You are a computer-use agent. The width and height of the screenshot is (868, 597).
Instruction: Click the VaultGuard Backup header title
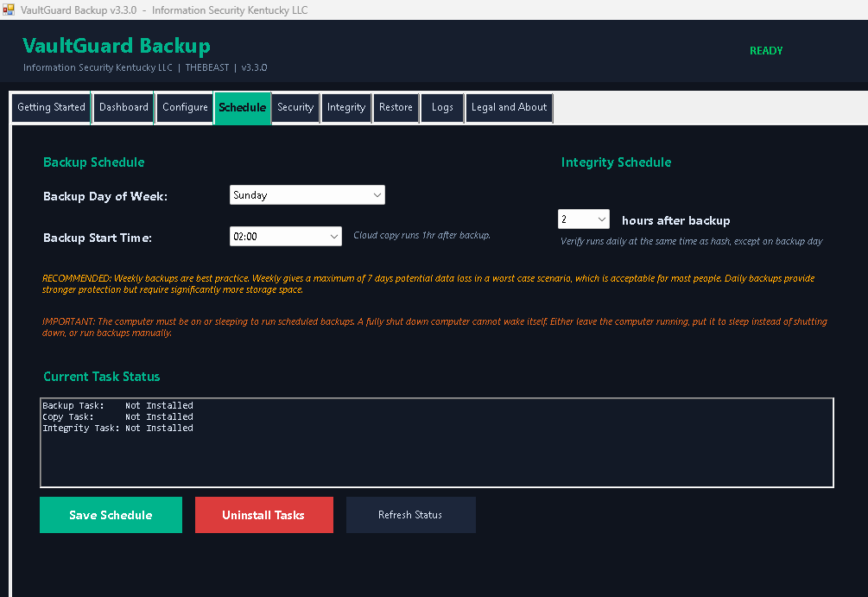tap(117, 46)
